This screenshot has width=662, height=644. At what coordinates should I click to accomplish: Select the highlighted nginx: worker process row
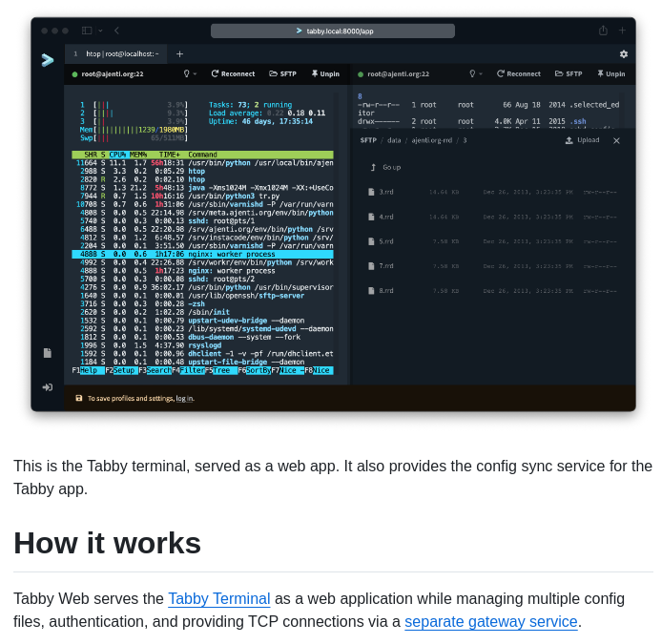coord(202,254)
